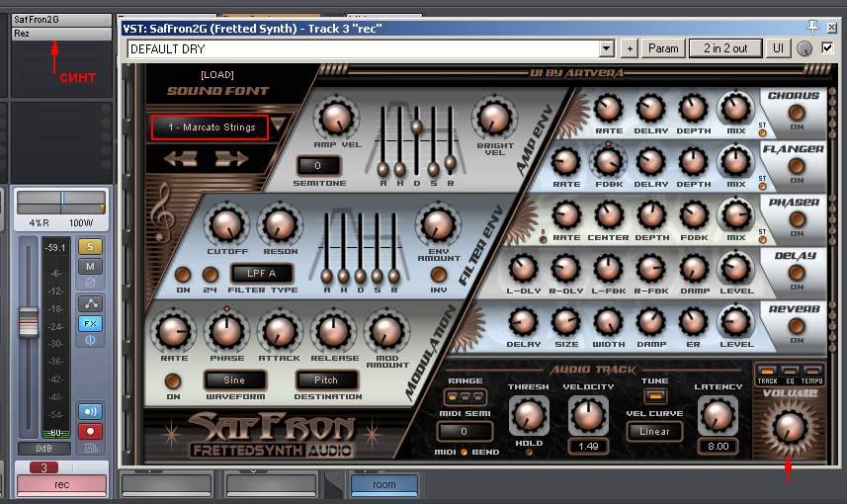Viewport: 847px width, 504px height.
Task: Toggle the filter ON button
Action: click(x=183, y=275)
